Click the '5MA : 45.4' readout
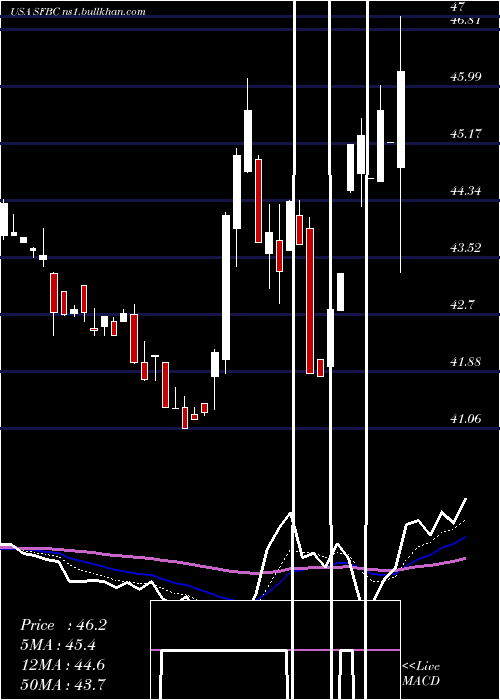Viewport: 500px width, 700px height. pyautogui.click(x=58, y=645)
